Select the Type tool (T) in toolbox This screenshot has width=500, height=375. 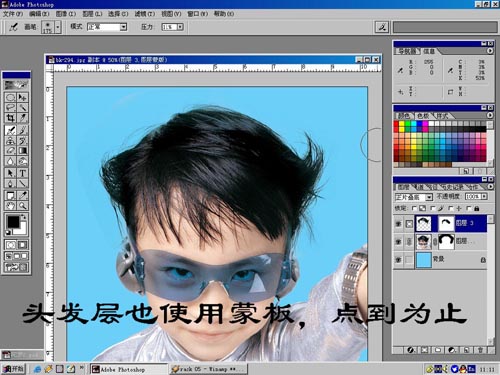(x=23, y=173)
